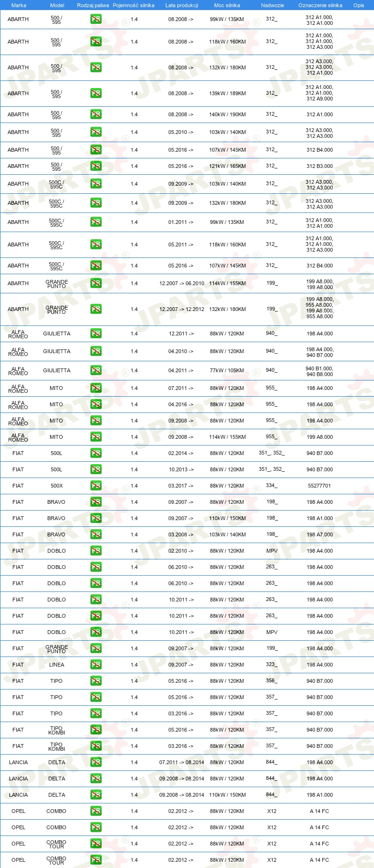Click fuel icon for Abarth 121kW / 165KM row

[96, 166]
